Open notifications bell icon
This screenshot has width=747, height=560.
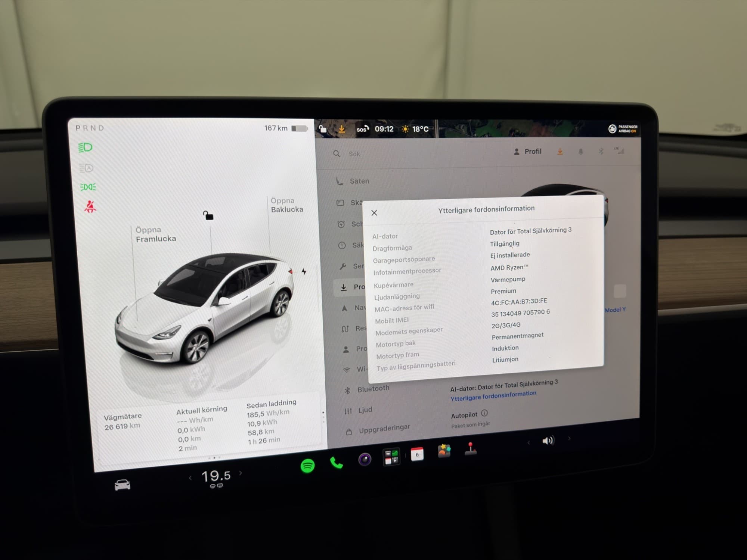[x=580, y=151]
